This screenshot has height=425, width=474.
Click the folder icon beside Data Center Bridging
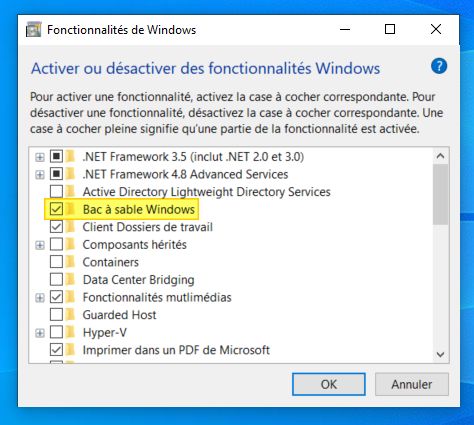[70, 279]
